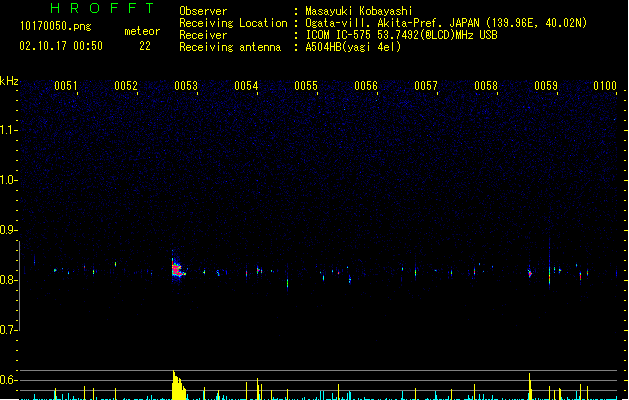Select the file name 10170050.png
The height and width of the screenshot is (400, 629).
(x=55, y=26)
